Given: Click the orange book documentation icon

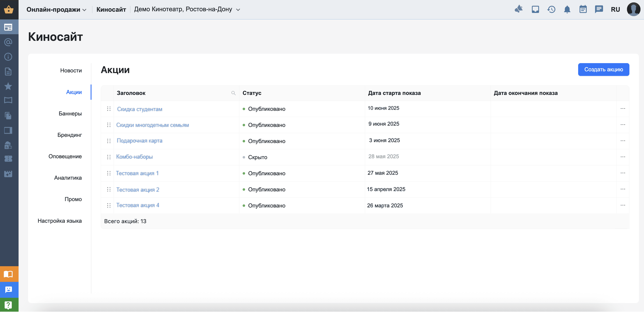Looking at the screenshot, I should [x=8, y=275].
